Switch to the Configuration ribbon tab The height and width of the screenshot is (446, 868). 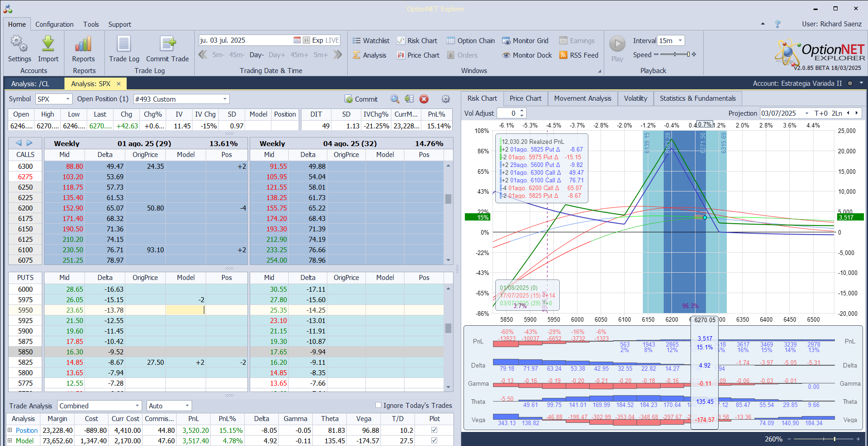(x=54, y=25)
